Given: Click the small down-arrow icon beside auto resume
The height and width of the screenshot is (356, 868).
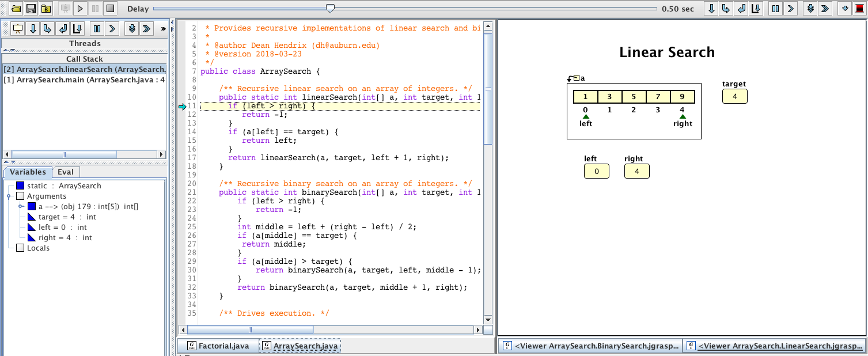Looking at the screenshot, I should click(x=845, y=9).
